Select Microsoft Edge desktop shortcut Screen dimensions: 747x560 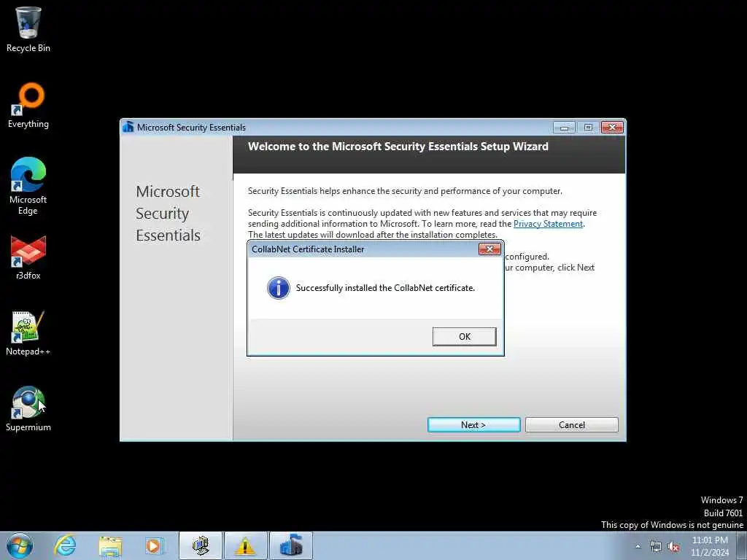(x=28, y=186)
